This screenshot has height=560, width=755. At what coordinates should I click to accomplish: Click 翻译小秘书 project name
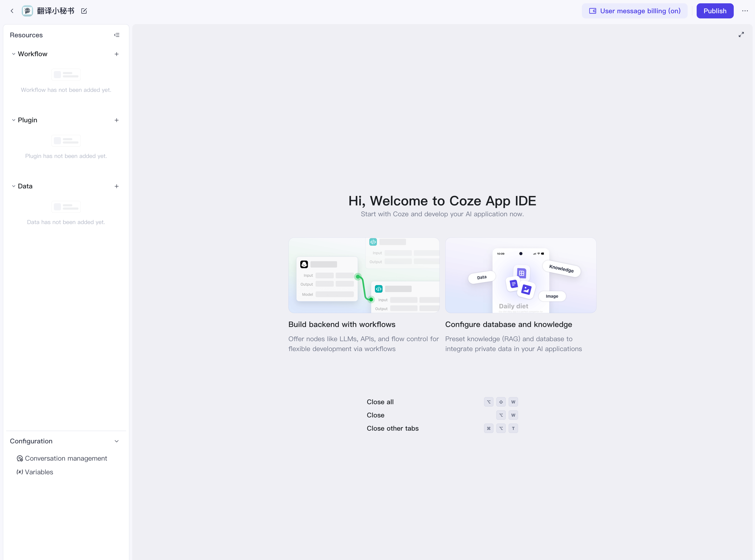[x=56, y=11]
